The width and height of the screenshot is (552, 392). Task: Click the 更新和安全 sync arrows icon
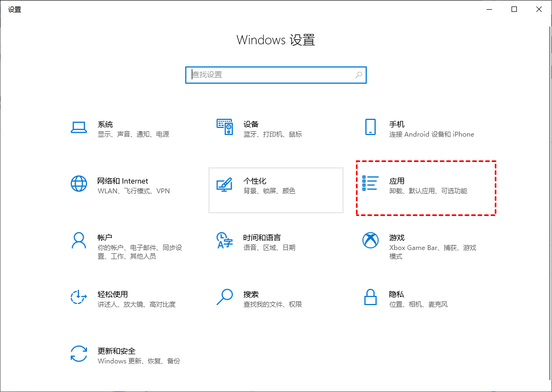tap(79, 354)
